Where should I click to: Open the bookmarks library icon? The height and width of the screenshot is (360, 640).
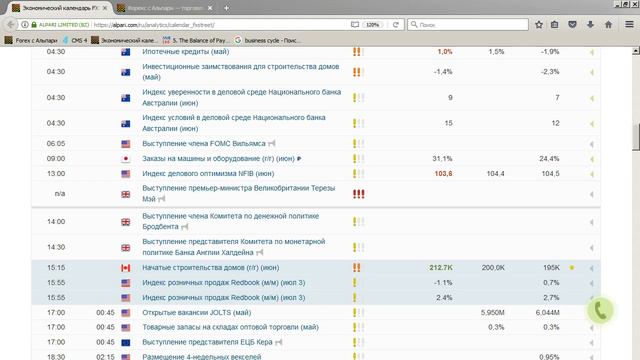point(554,25)
